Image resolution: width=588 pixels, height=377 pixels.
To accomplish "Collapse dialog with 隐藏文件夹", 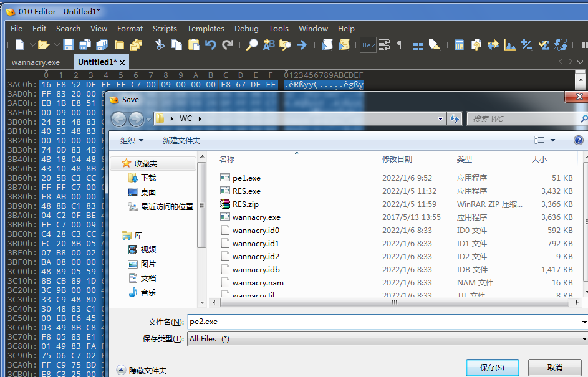I will coord(142,370).
